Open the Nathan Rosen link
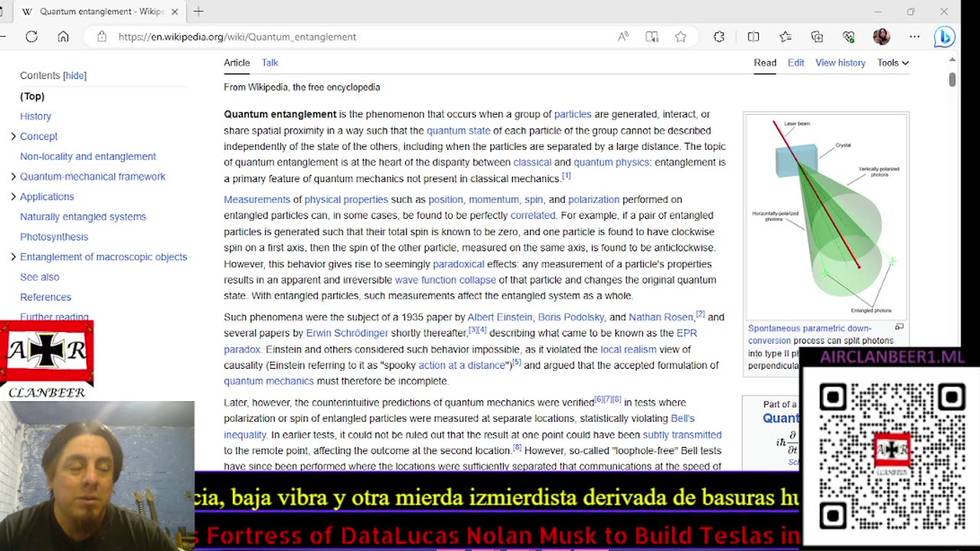The width and height of the screenshot is (980, 551). point(661,317)
